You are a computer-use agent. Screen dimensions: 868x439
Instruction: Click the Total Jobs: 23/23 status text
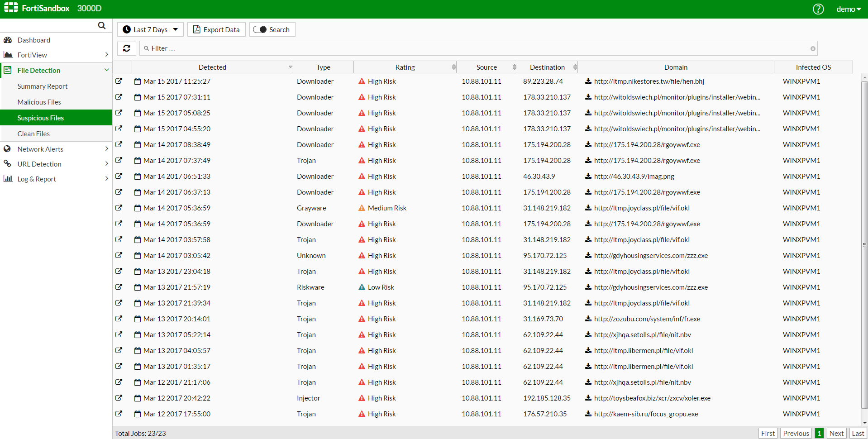click(140, 433)
